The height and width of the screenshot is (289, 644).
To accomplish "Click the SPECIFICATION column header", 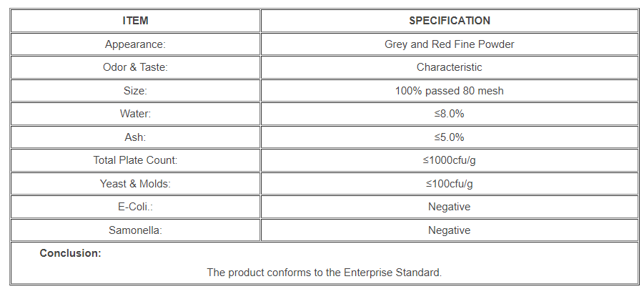I will 449,21.
